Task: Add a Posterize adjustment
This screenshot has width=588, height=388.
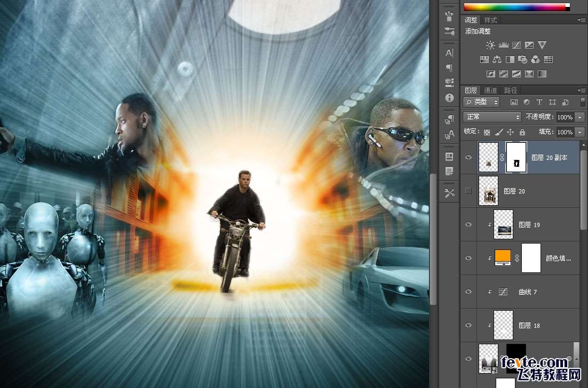Action: (x=504, y=74)
